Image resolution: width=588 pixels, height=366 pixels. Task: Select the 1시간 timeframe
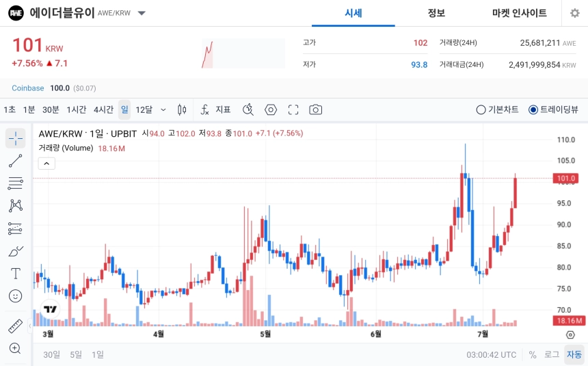(77, 109)
